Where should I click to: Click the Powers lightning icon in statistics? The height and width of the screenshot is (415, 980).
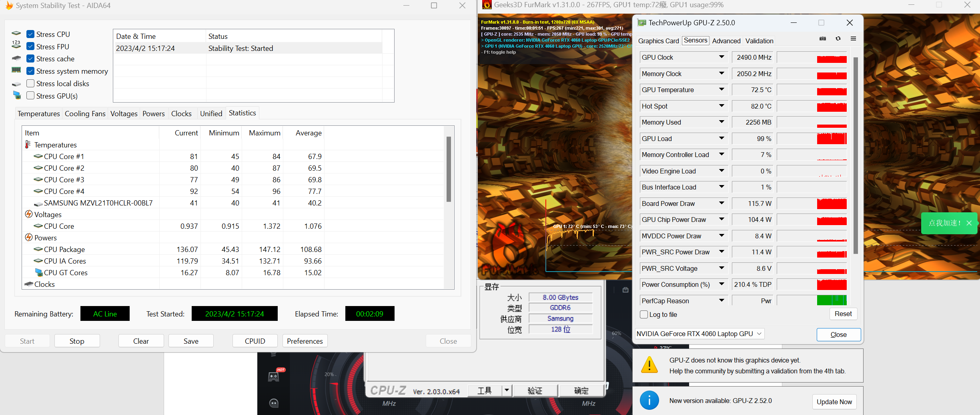click(29, 238)
